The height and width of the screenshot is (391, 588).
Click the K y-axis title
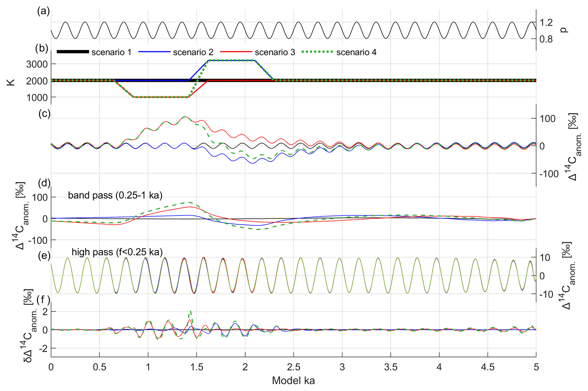tap(11, 83)
